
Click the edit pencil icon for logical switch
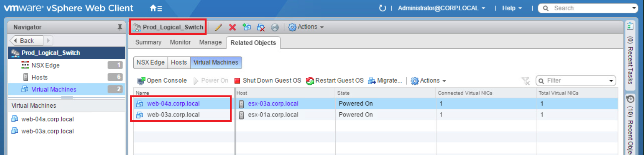219,27
